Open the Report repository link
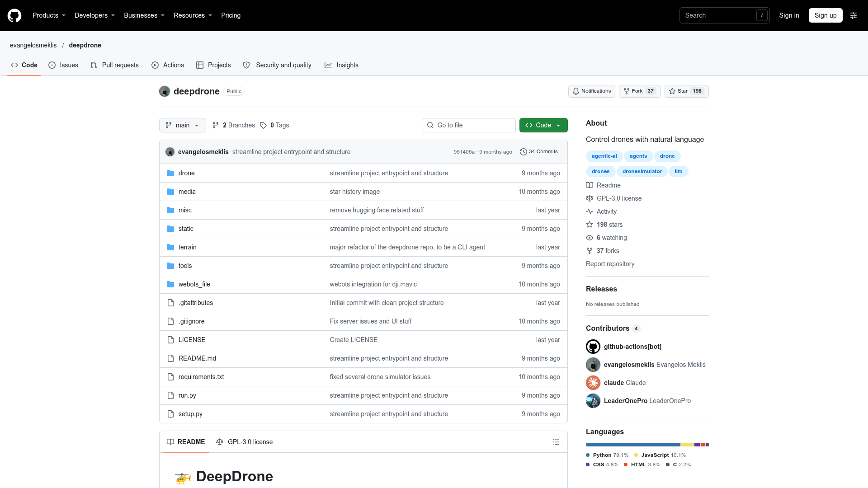This screenshot has height=488, width=868. 610,264
